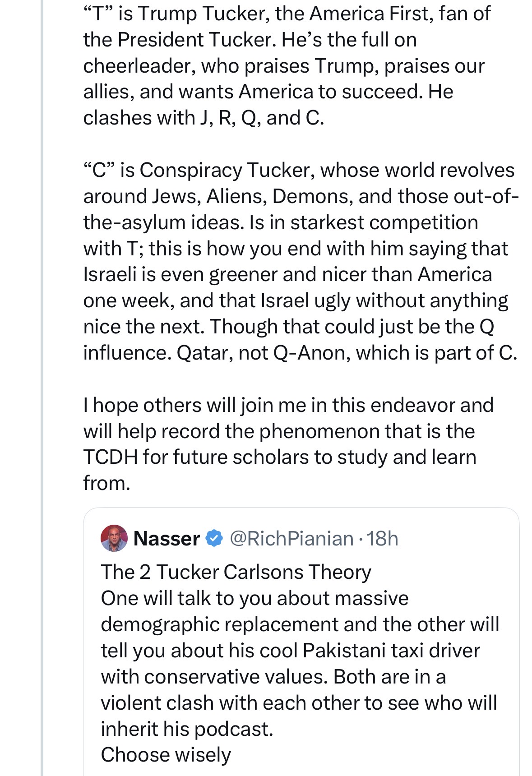The width and height of the screenshot is (532, 776).
Task: Click the Nasser display name
Action: pos(167,538)
